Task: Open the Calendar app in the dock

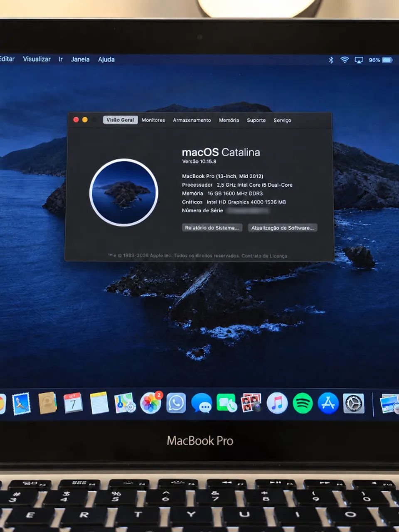Action: pyautogui.click(x=73, y=403)
